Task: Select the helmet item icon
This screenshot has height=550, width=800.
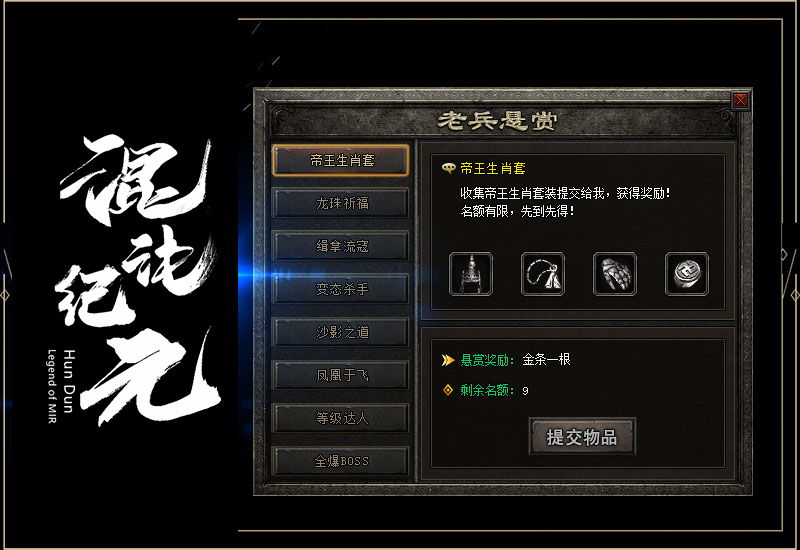Action: [470, 274]
